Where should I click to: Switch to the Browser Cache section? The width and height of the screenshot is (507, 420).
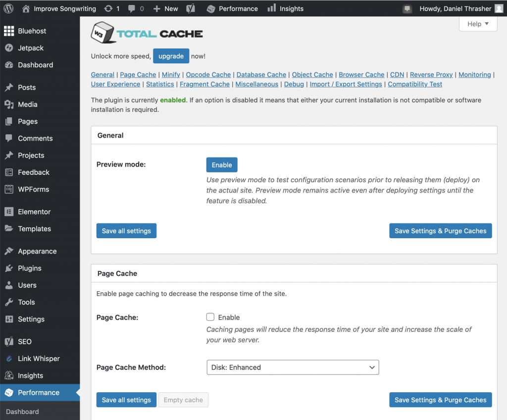tap(361, 74)
